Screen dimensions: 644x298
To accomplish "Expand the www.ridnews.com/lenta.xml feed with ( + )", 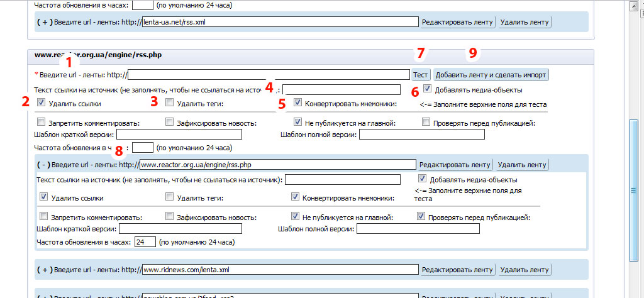I will (x=45, y=270).
